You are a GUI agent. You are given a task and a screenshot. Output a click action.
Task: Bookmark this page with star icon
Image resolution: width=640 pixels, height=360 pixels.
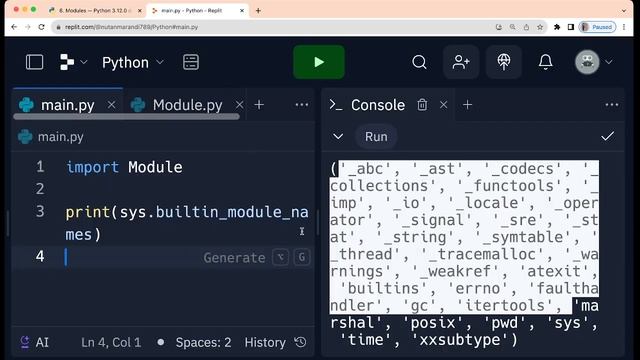(540, 27)
